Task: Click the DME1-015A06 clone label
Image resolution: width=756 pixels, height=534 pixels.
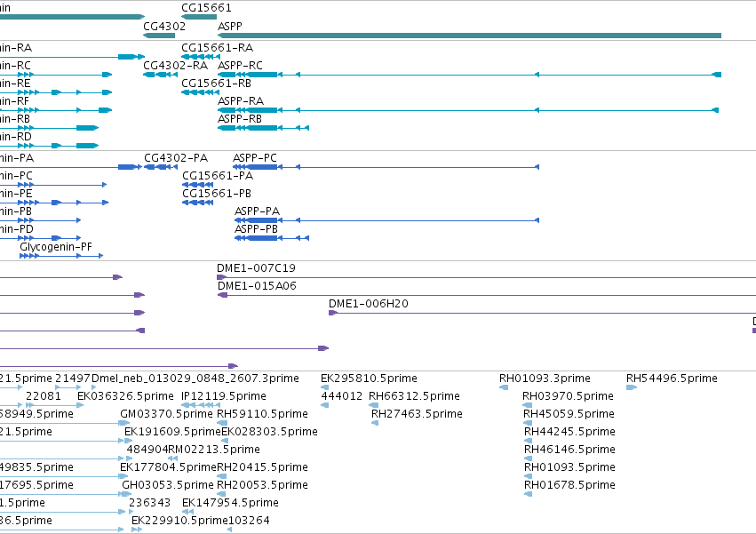Action: tap(257, 286)
